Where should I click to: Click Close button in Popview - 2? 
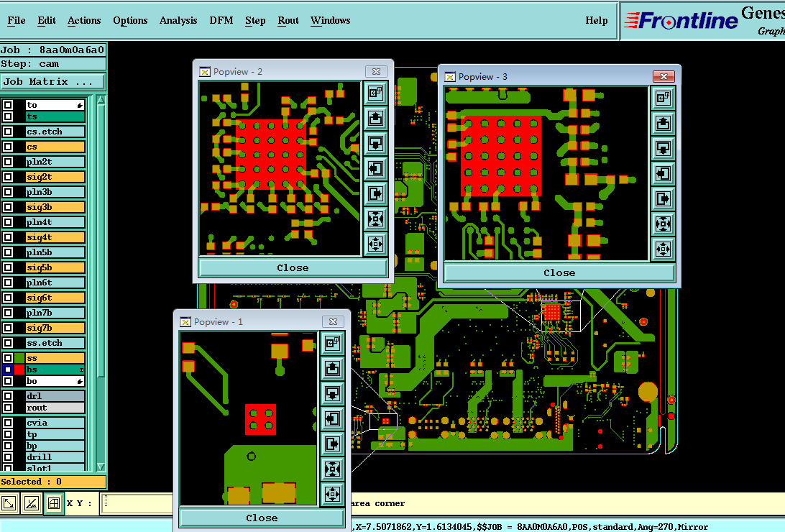click(x=293, y=267)
